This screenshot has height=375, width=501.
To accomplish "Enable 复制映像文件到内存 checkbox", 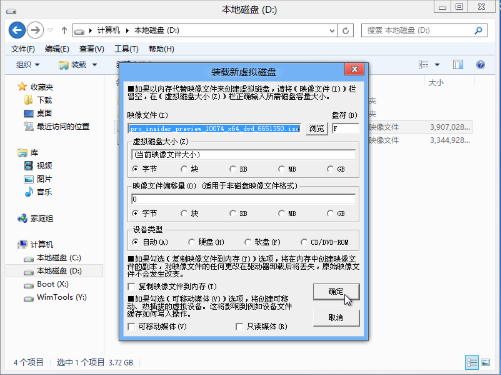I will pyautogui.click(x=131, y=287).
